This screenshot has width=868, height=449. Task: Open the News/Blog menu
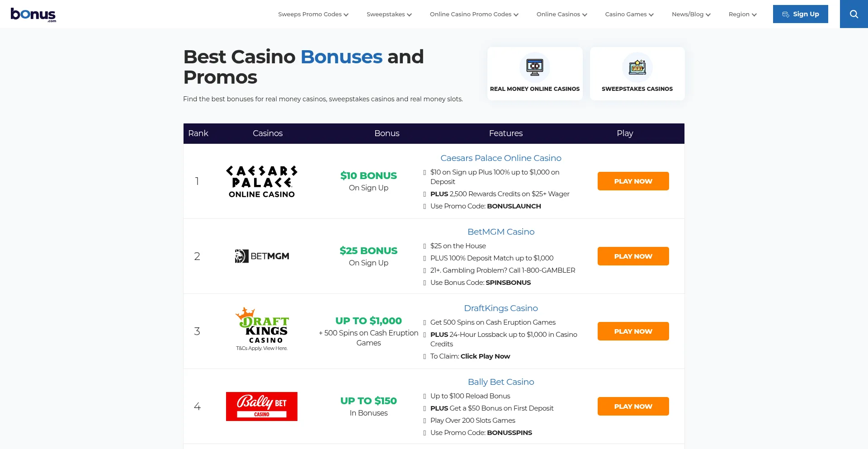(x=691, y=14)
